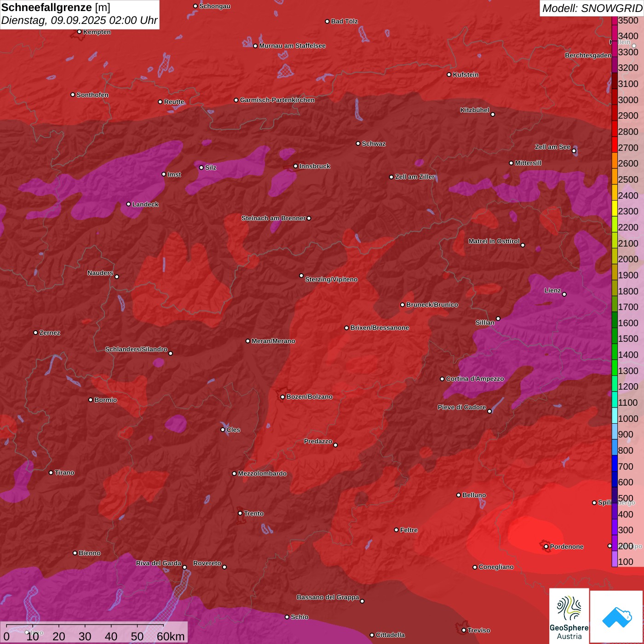Click the Reutte label
This screenshot has width=644, height=644.
click(174, 102)
